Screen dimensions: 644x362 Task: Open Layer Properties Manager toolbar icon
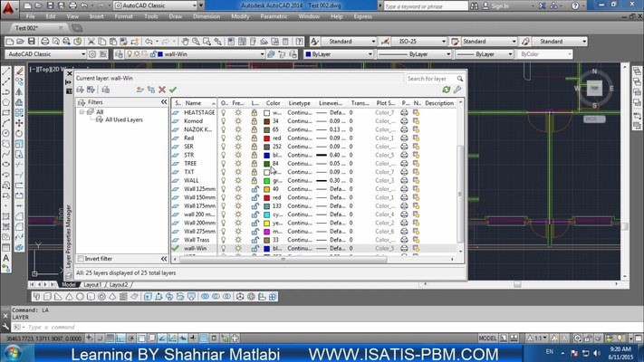[119, 54]
